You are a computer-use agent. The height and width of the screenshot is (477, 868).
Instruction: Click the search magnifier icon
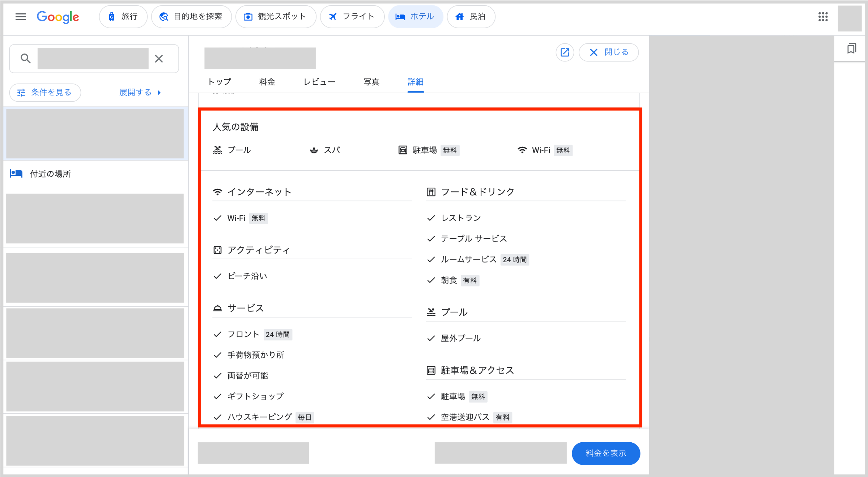pos(25,58)
